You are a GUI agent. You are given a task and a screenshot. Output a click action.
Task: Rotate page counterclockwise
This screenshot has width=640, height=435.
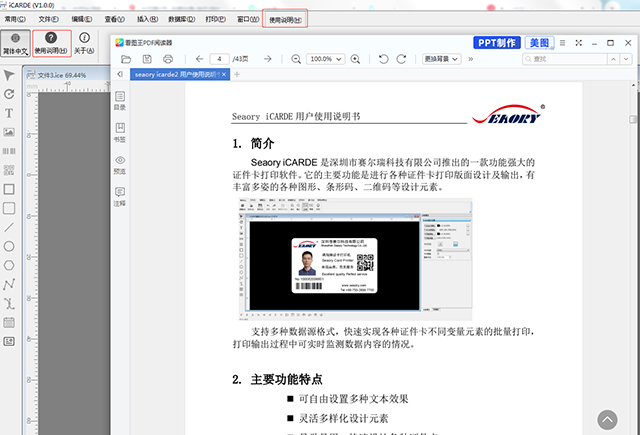[x=383, y=59]
